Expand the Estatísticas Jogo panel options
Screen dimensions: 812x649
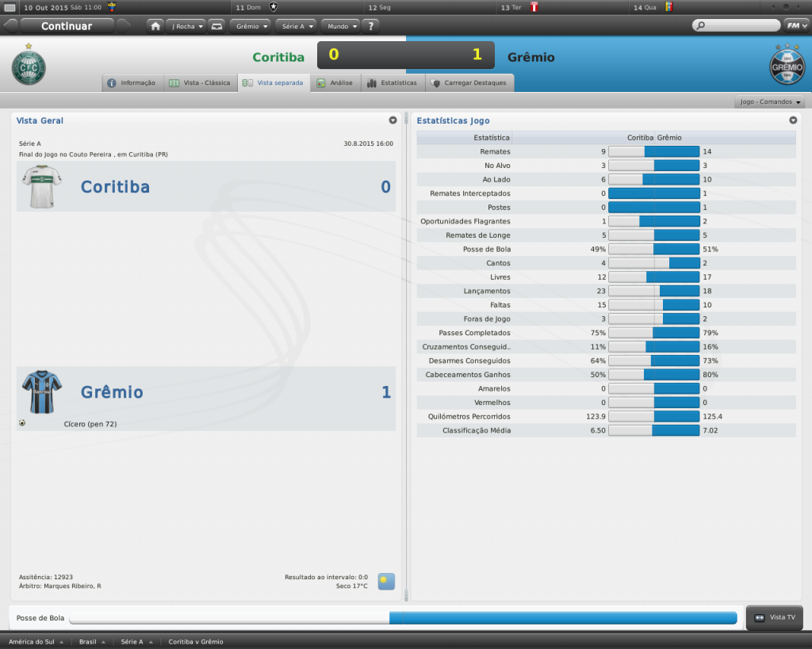tap(793, 120)
